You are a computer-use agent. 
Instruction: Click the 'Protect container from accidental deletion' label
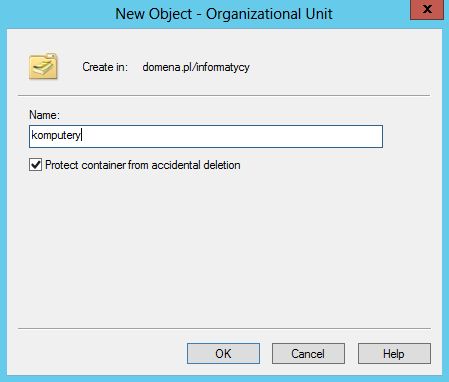coord(143,165)
